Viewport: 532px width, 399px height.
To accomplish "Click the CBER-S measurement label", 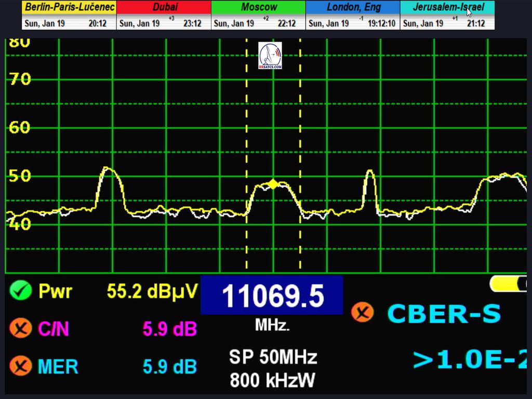I will click(x=444, y=314).
